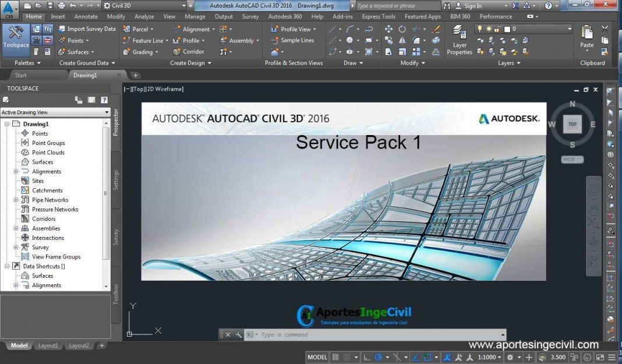Collapse the Drawing1 tree node
622x364 pixels.
(x=7, y=124)
